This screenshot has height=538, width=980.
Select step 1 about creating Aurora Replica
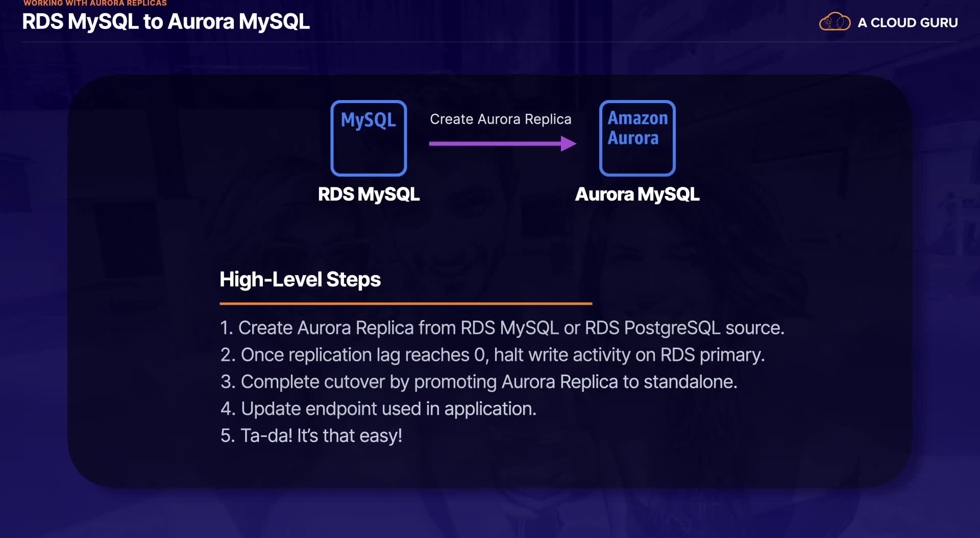[x=502, y=328]
